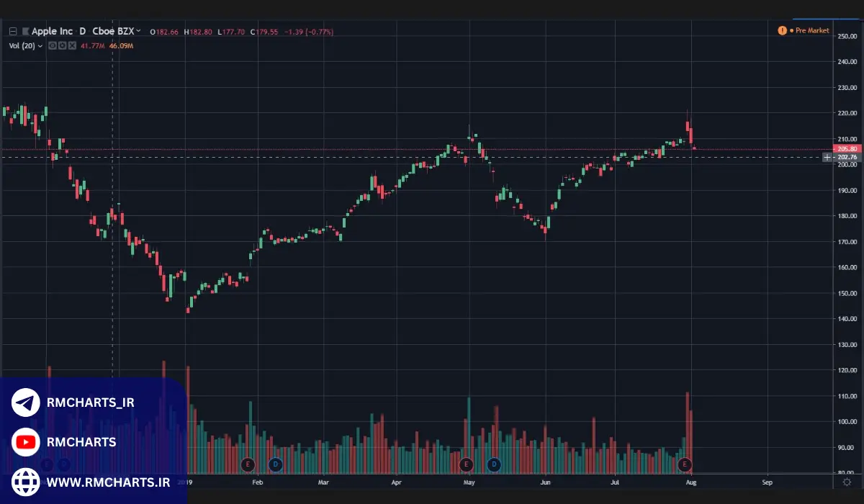The image size is (864, 504).
Task: Open the symbol dropdown arrow after Cboe BZX
Action: pos(139,32)
